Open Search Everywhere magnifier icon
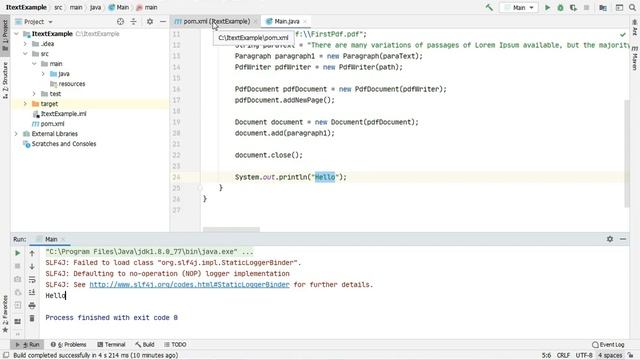640x360 pixels. point(632,7)
